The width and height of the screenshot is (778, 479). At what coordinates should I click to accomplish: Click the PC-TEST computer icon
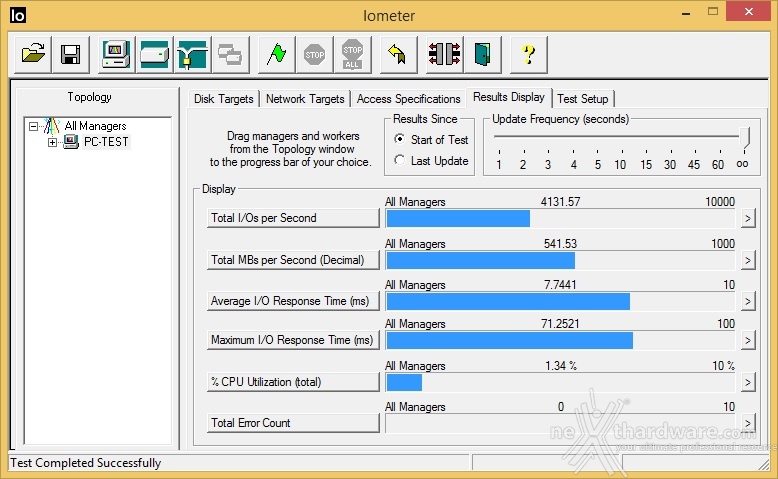tap(71, 142)
